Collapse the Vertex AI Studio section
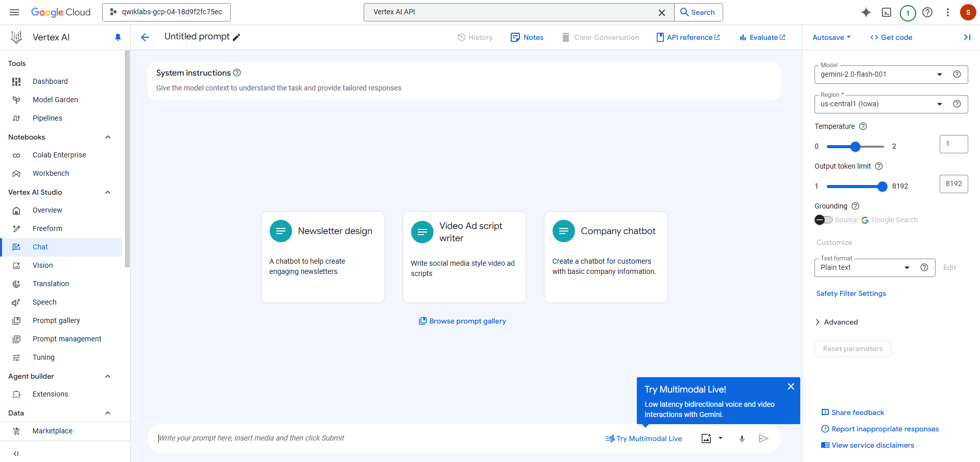Screen dimensions: 980x462 point(108,192)
